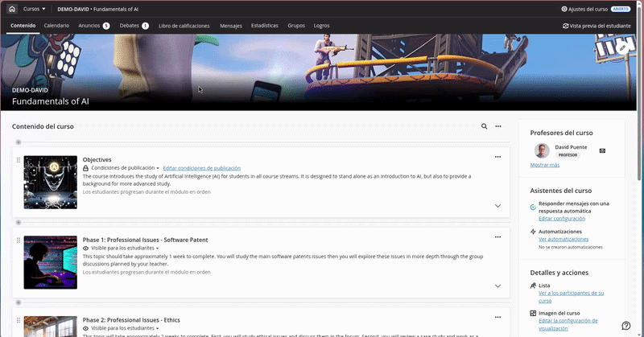
Task: Open Ver a los participantes de su curso
Action: coord(571,297)
